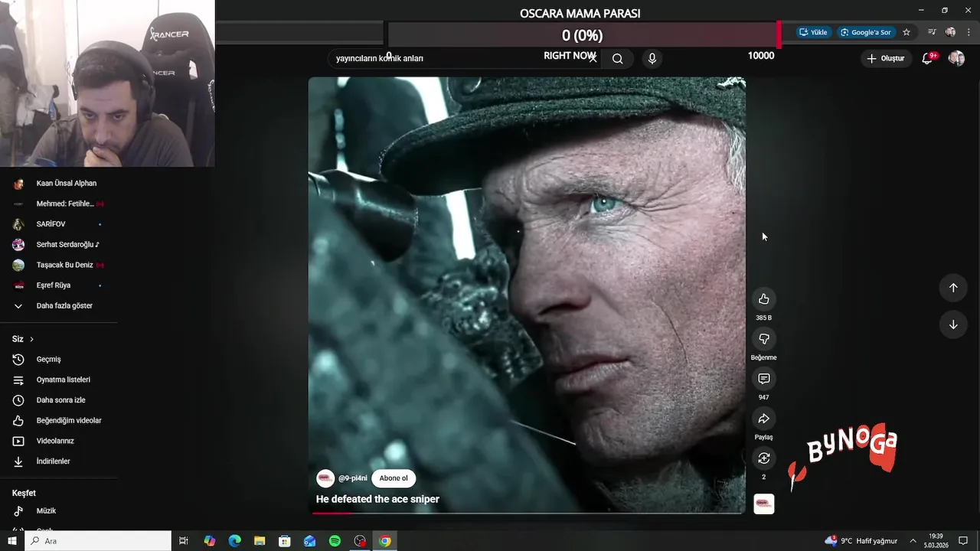Open the comments with 947 count
The width and height of the screenshot is (980, 551).
pos(763,379)
